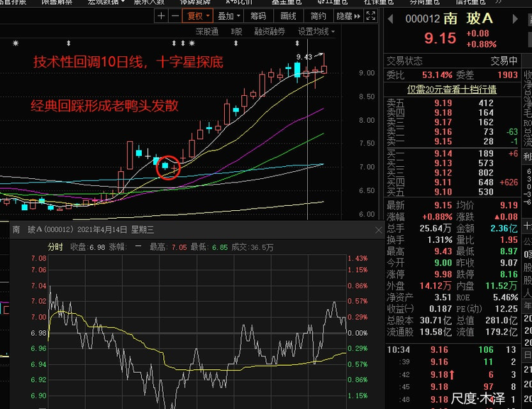This screenshot has width=532, height=409.
Task: Zoom in the K-line chart with plus button
Action: (x=161, y=16)
